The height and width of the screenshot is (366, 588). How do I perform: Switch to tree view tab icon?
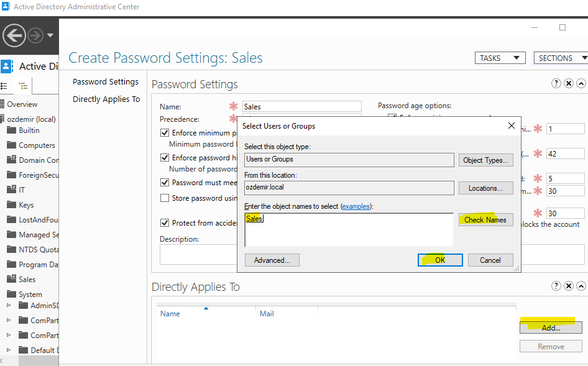pyautogui.click(x=23, y=86)
